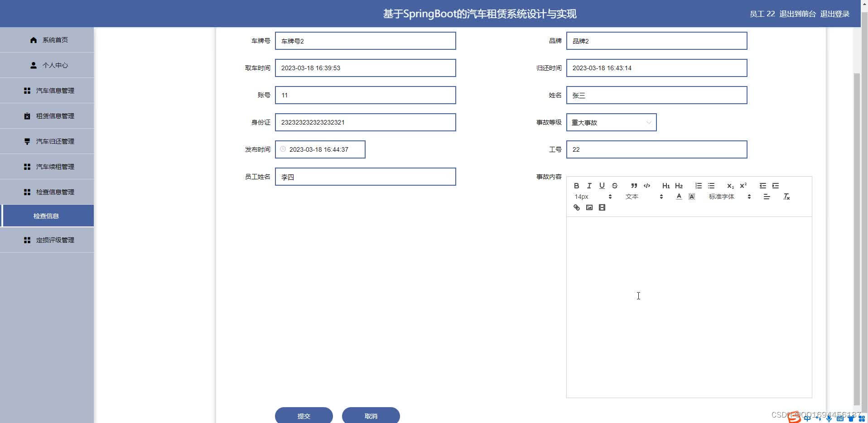Go to 系统首页 in the sidebar

(x=47, y=40)
